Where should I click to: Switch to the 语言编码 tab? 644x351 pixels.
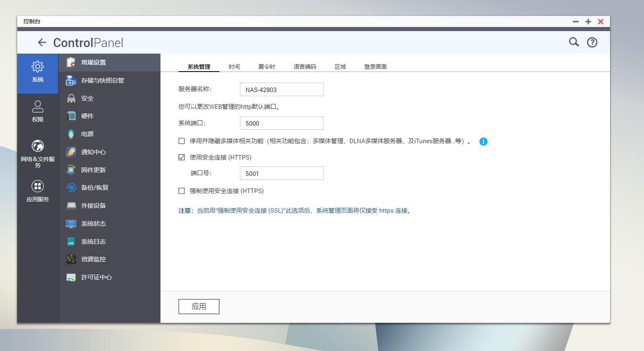[305, 67]
